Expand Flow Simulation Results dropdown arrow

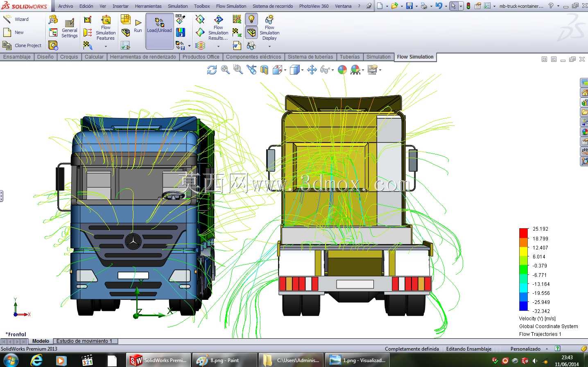coord(218,46)
